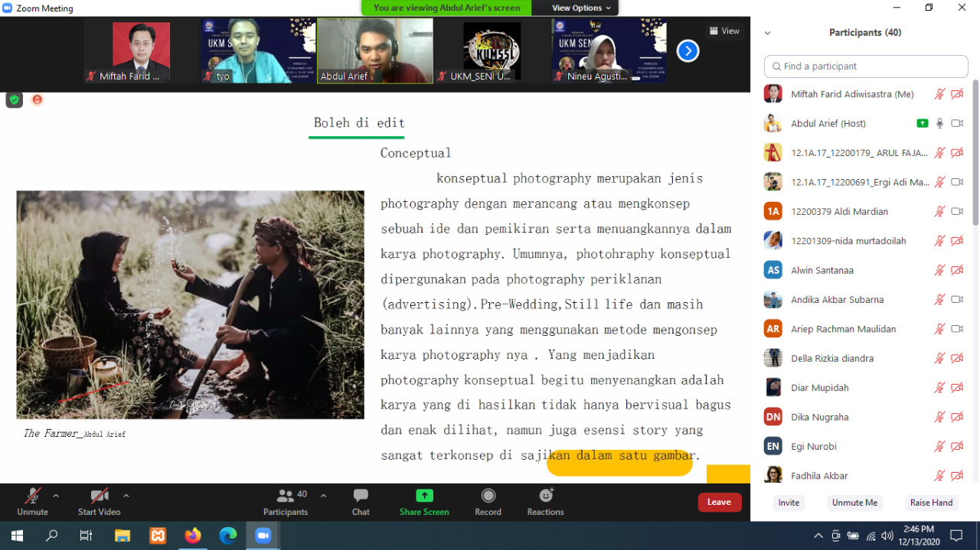Click Miftah Farid video thumbnail
The height and width of the screenshot is (550, 980).
click(x=141, y=50)
